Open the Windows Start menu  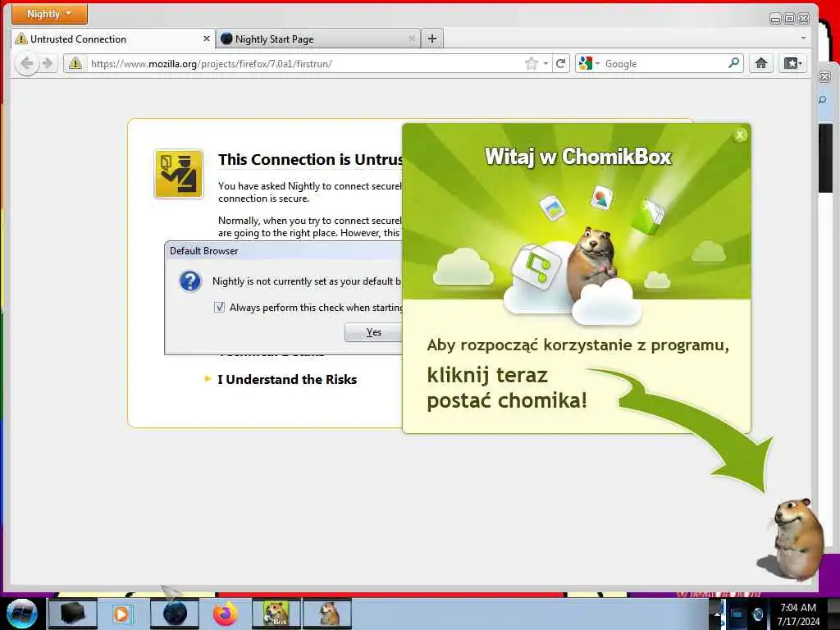[x=22, y=614]
